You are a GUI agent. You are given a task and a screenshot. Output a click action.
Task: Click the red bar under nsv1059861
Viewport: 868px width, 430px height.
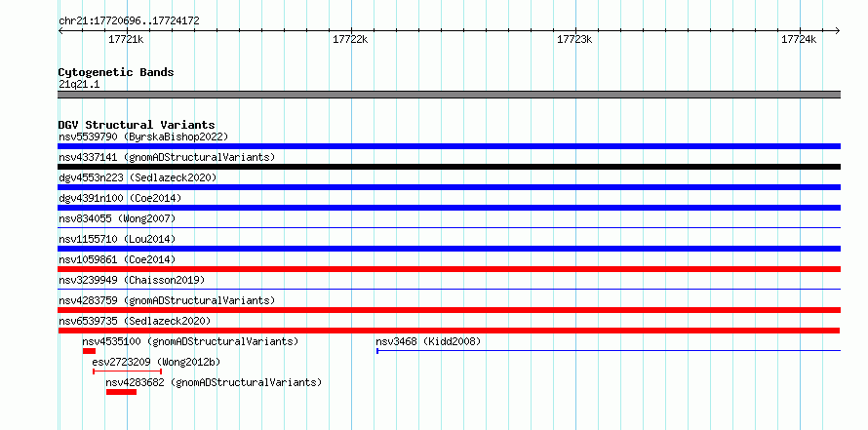pos(449,269)
